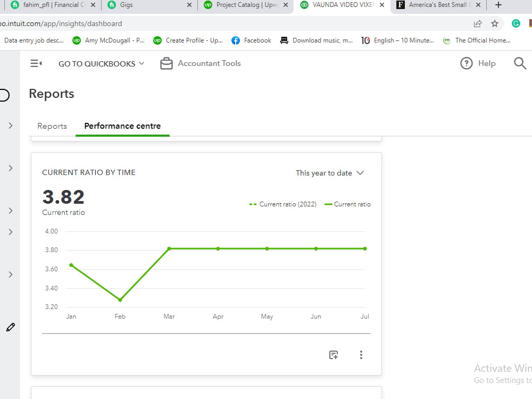Open The Official Home bookmark
Image resolution: width=532 pixels, height=399 pixels.
click(x=477, y=40)
